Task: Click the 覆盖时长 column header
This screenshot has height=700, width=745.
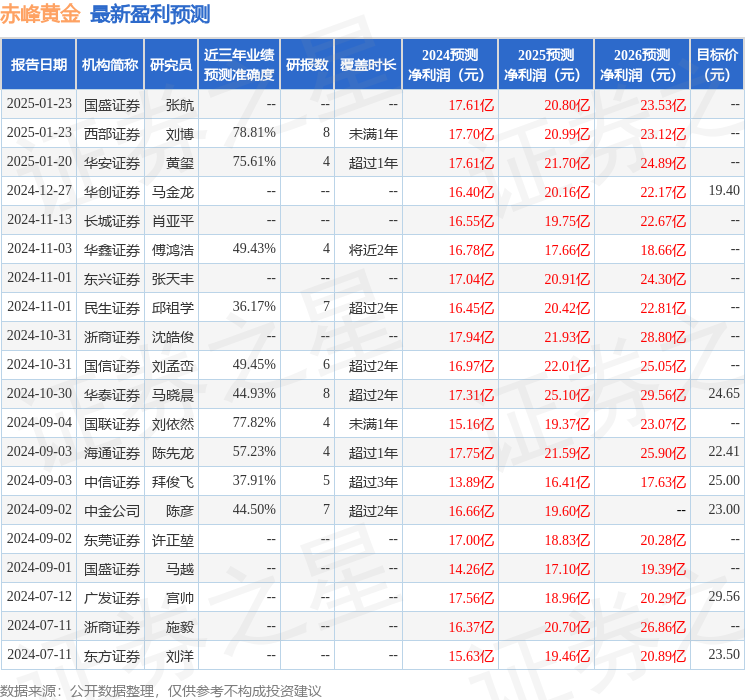Action: pos(368,65)
